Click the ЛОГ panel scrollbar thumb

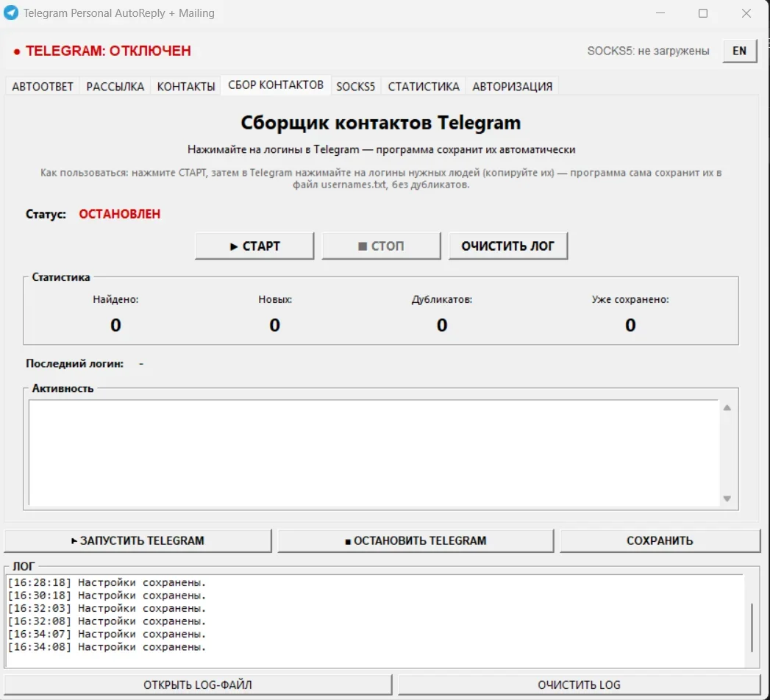tap(752, 627)
